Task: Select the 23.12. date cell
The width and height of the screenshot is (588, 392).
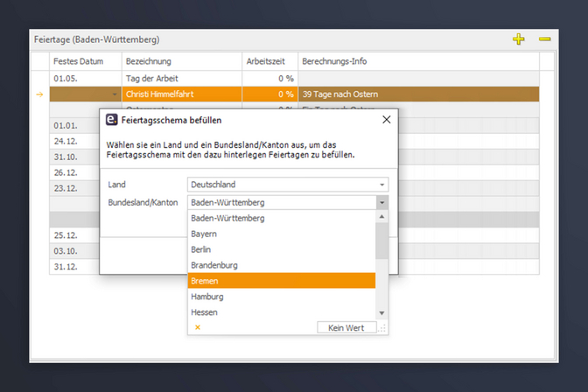Action: 74,188
